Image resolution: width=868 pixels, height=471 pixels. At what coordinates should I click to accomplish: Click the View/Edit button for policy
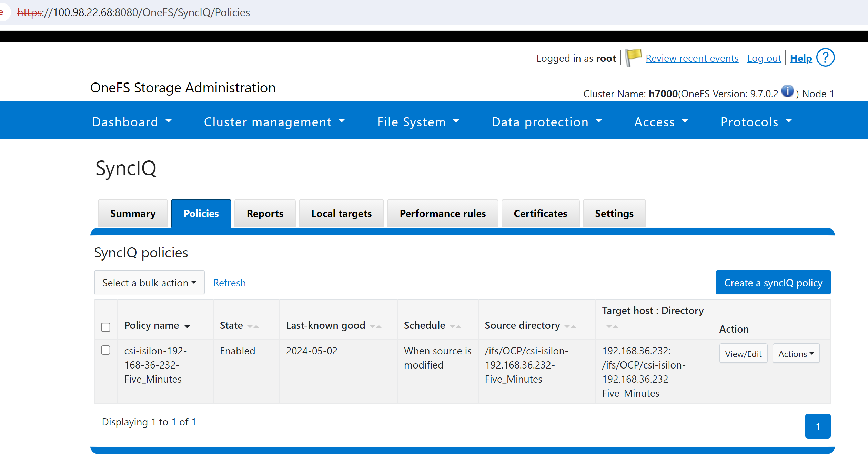tap(744, 353)
